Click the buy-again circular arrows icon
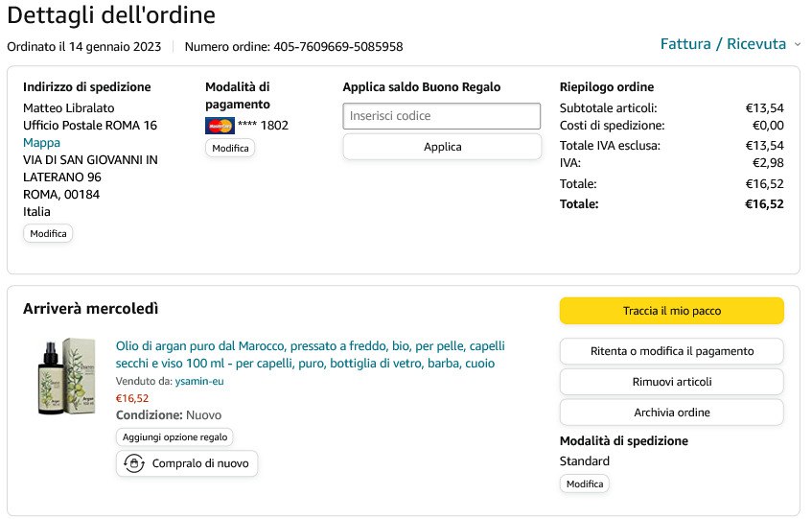Image resolution: width=812 pixels, height=519 pixels. click(133, 464)
